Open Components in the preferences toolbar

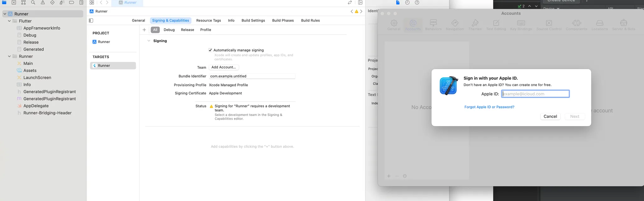[x=576, y=25]
